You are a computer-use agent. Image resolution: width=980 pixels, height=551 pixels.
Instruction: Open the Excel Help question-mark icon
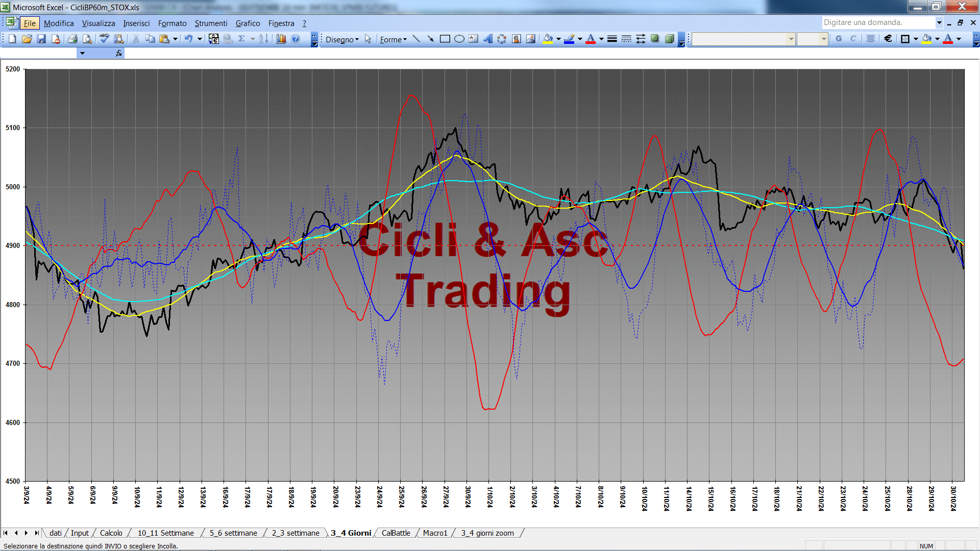(x=296, y=39)
